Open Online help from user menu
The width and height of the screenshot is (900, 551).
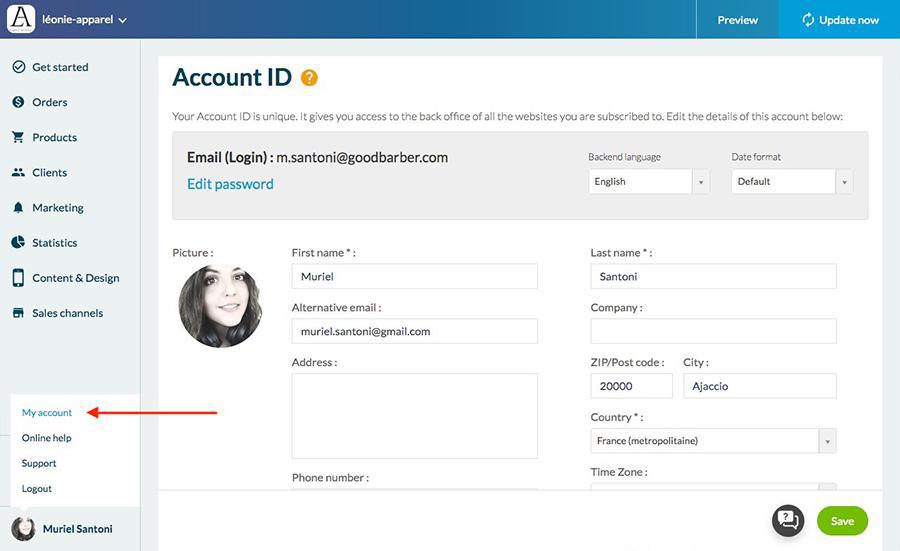47,438
